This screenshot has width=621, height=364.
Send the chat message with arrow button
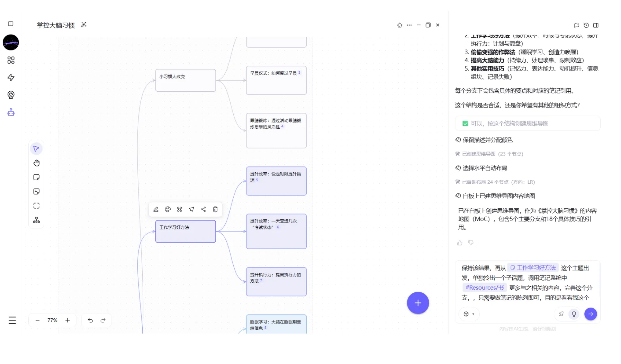point(591,314)
